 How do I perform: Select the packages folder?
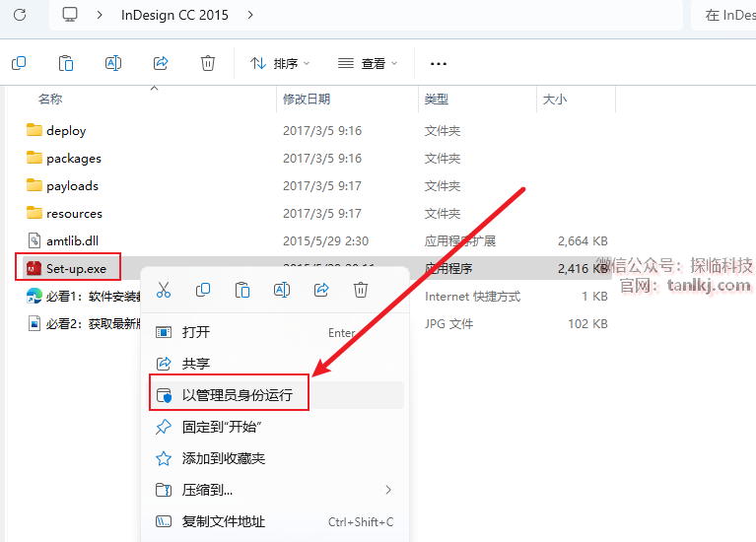[73, 158]
